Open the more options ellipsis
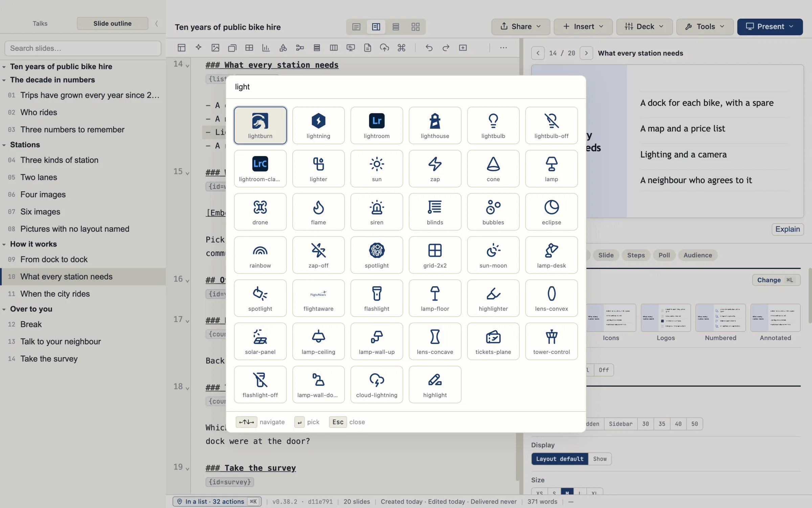Image resolution: width=812 pixels, height=508 pixels. pyautogui.click(x=503, y=48)
